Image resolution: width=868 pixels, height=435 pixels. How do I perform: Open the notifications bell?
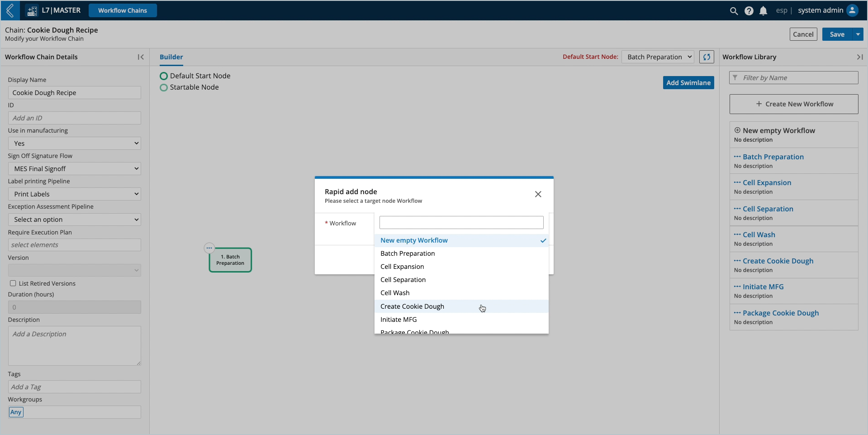763,11
